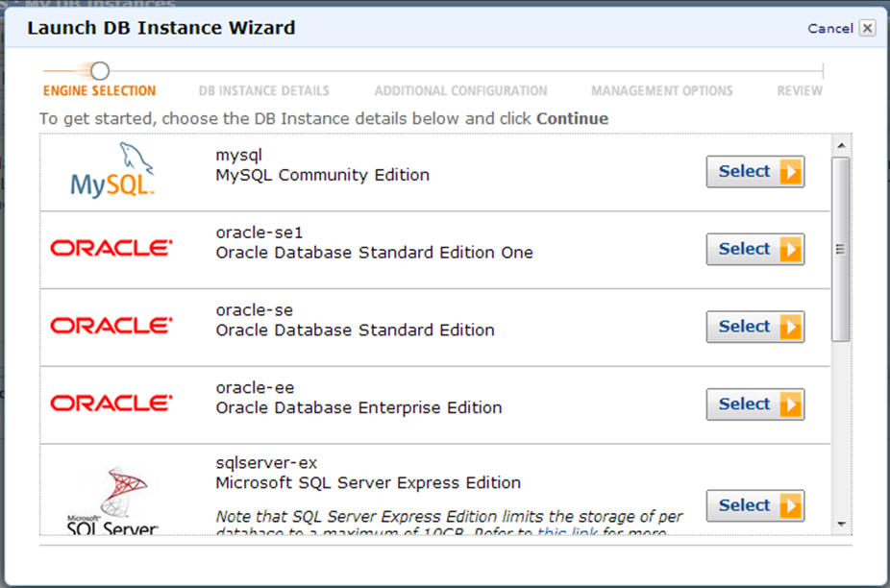Viewport: 890px width, 588px height.
Task: Select Oracle Database Standard Edition engine
Action: [x=754, y=327]
